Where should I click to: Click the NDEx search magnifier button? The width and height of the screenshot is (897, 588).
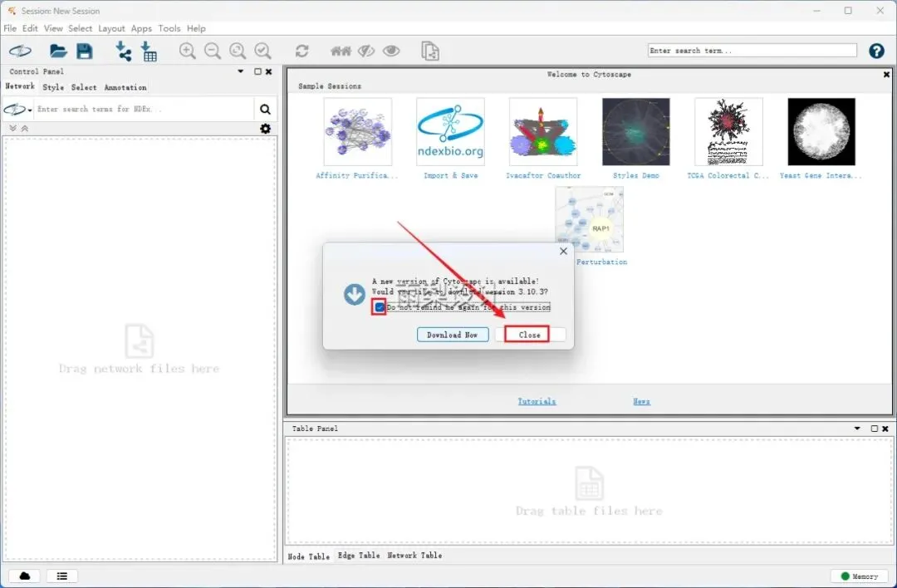pos(265,110)
